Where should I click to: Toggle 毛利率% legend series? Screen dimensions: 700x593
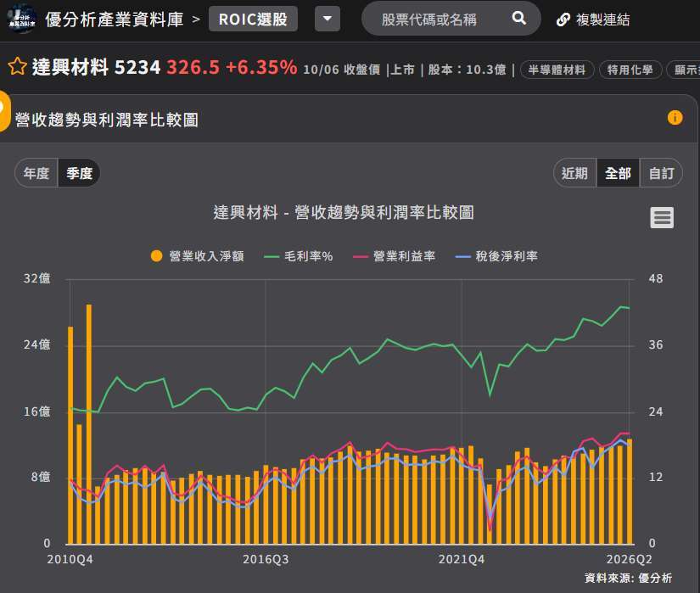pyautogui.click(x=298, y=256)
